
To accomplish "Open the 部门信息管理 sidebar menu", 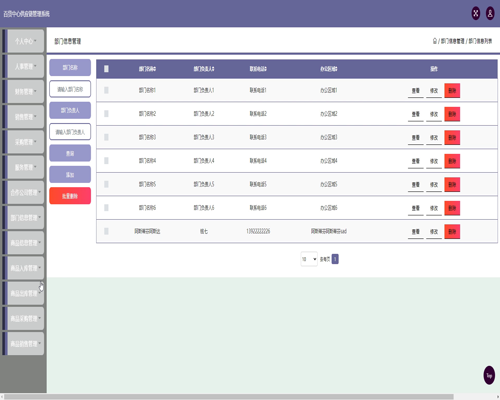I will point(26,218).
